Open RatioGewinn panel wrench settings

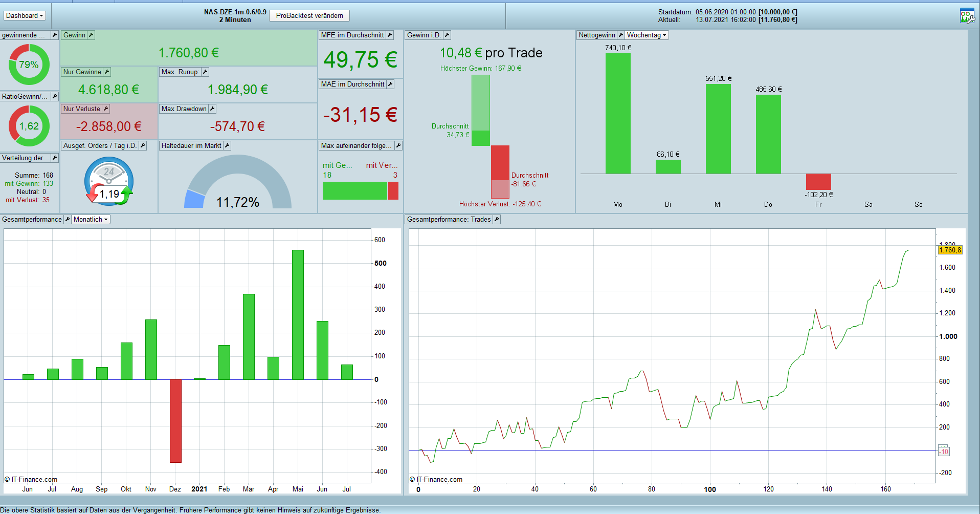coord(55,96)
